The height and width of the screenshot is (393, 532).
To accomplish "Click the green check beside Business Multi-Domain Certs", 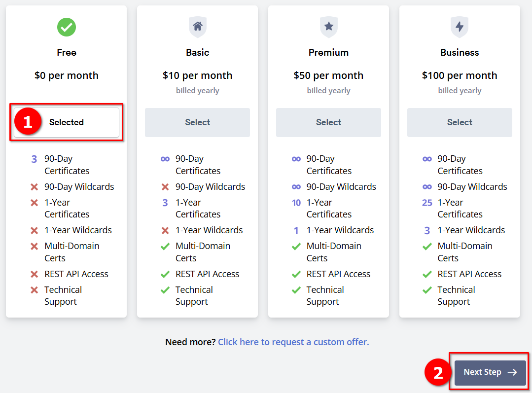I will (427, 247).
